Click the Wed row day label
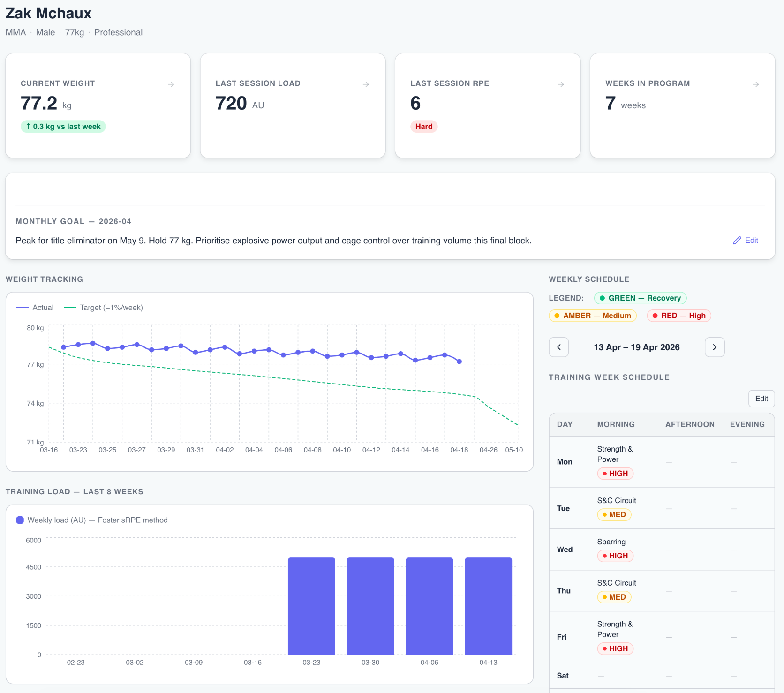Image resolution: width=784 pixels, height=693 pixels. coord(565,550)
